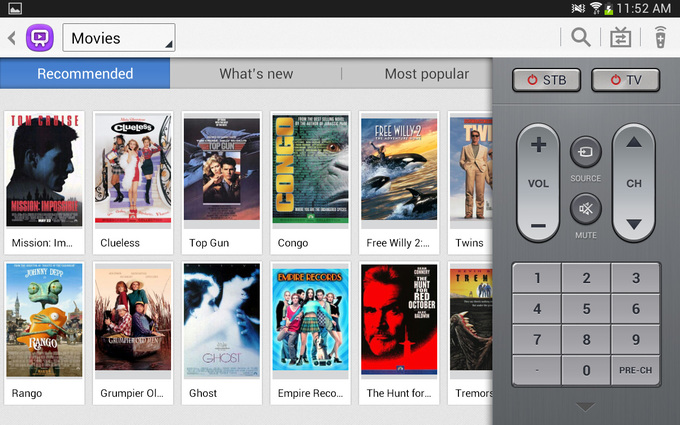This screenshot has width=680, height=425.
Task: Toggle STB power button
Action: [x=546, y=80]
